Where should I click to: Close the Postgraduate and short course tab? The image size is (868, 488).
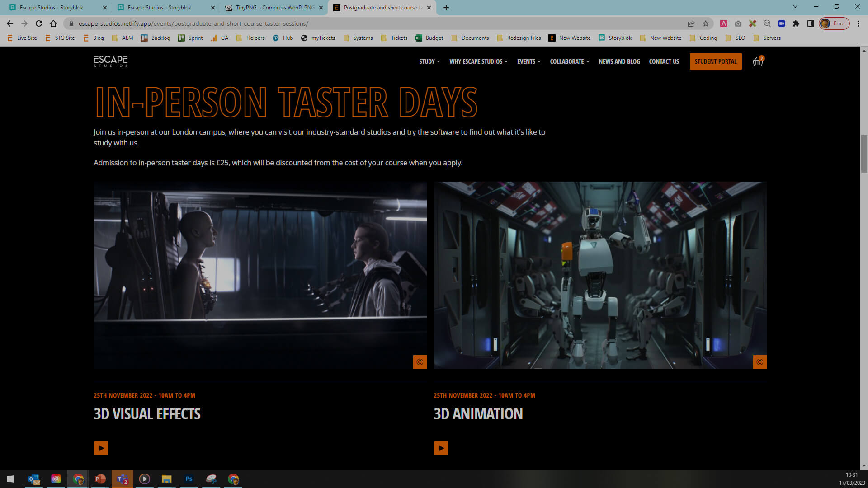(429, 8)
